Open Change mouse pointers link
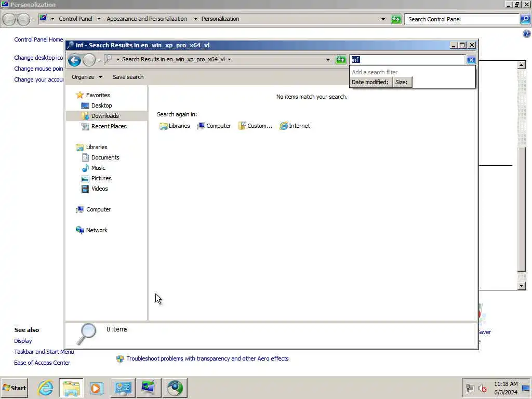Image resolution: width=532 pixels, height=399 pixels. [x=38, y=69]
